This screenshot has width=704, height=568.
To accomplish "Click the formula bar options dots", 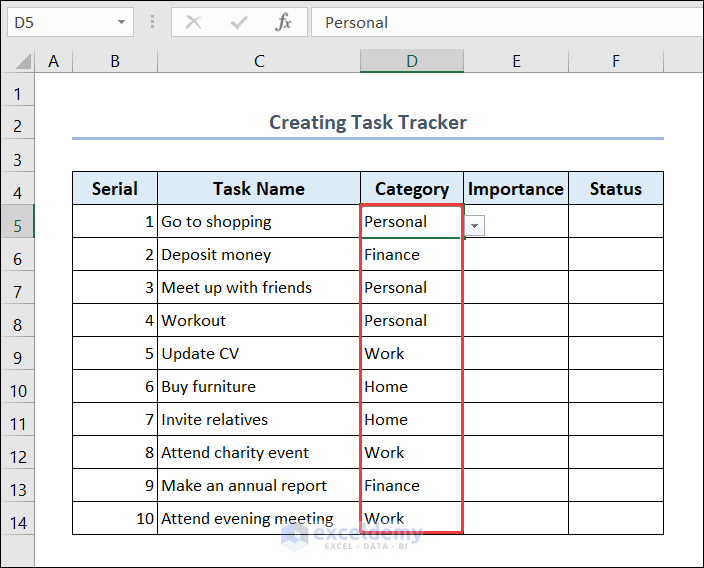I will pyautogui.click(x=153, y=22).
